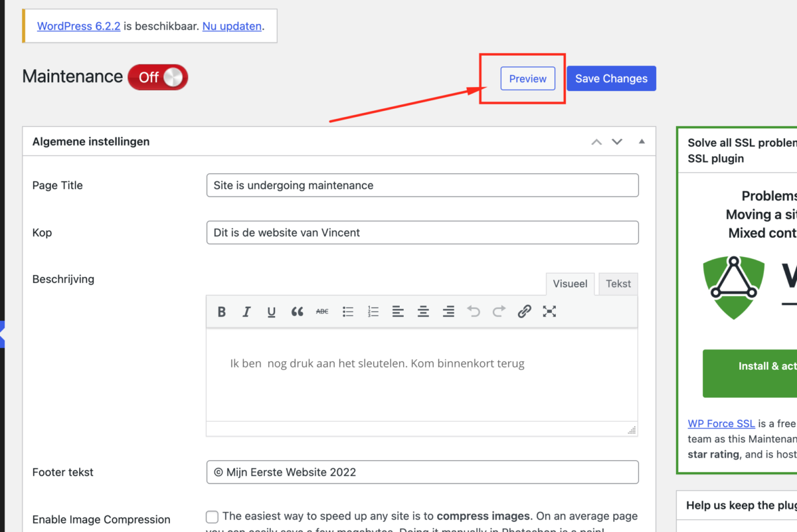
Task: Move Algemene instellingen panel up
Action: click(x=596, y=142)
